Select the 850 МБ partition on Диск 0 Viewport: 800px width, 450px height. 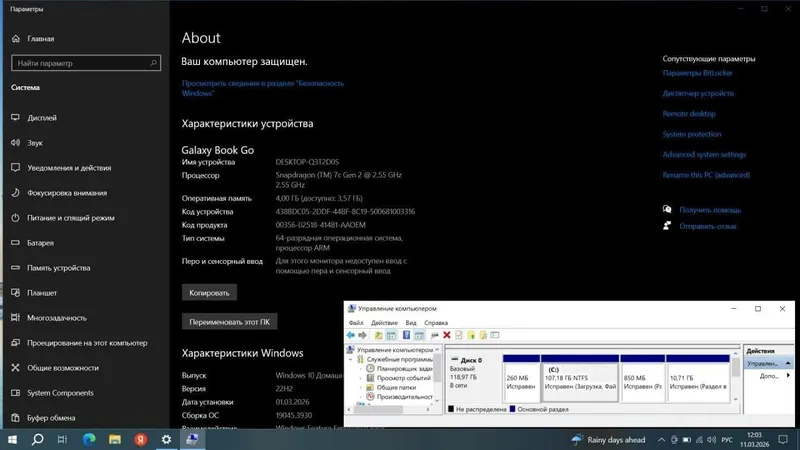tap(642, 378)
